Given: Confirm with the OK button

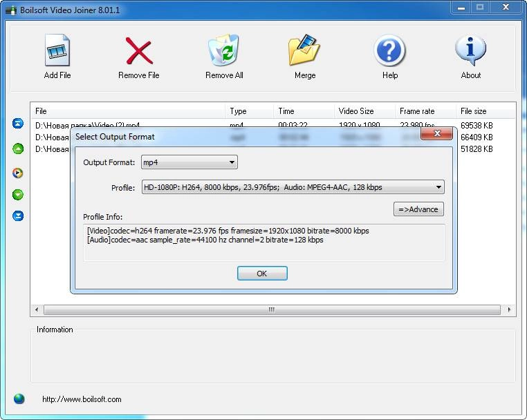Looking at the screenshot, I should tap(262, 274).
